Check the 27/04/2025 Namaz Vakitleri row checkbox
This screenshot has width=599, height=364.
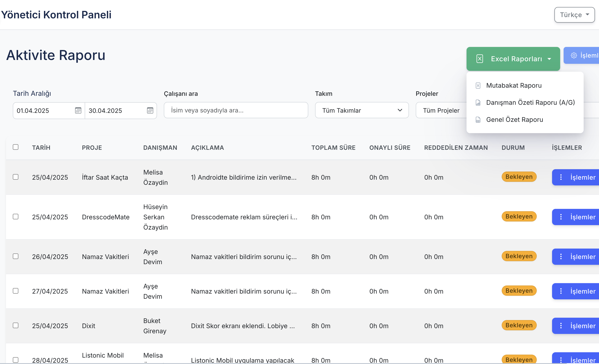[16, 291]
